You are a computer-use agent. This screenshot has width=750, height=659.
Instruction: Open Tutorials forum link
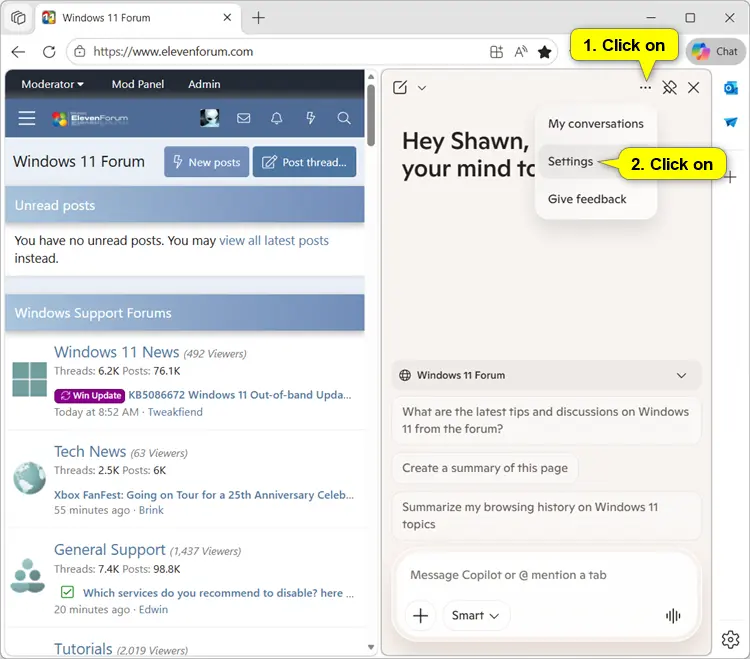(x=83, y=649)
